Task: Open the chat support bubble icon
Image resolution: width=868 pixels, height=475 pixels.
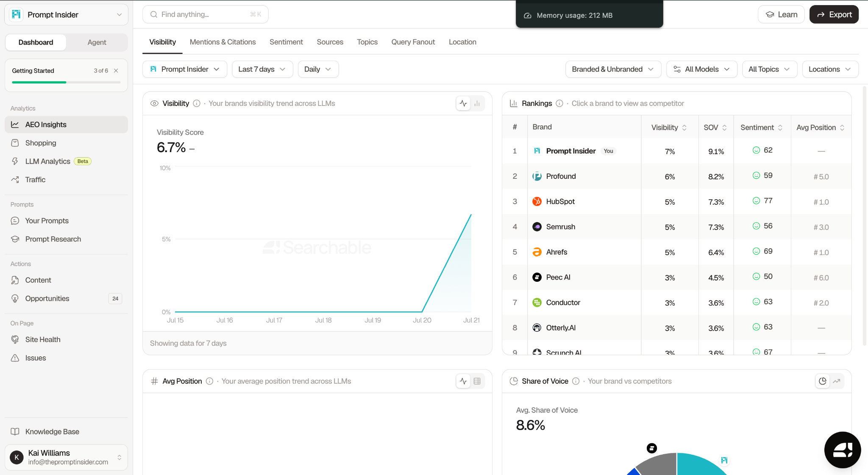Action: 842,450
